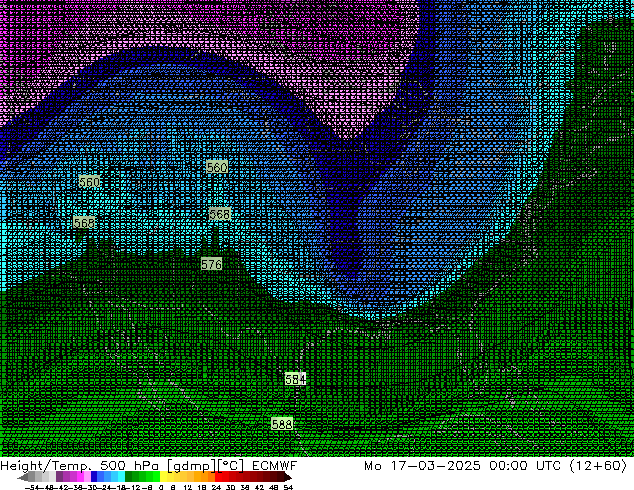Click the gray left arrow end of legend
This screenshot has height=490, width=634.
22,477
